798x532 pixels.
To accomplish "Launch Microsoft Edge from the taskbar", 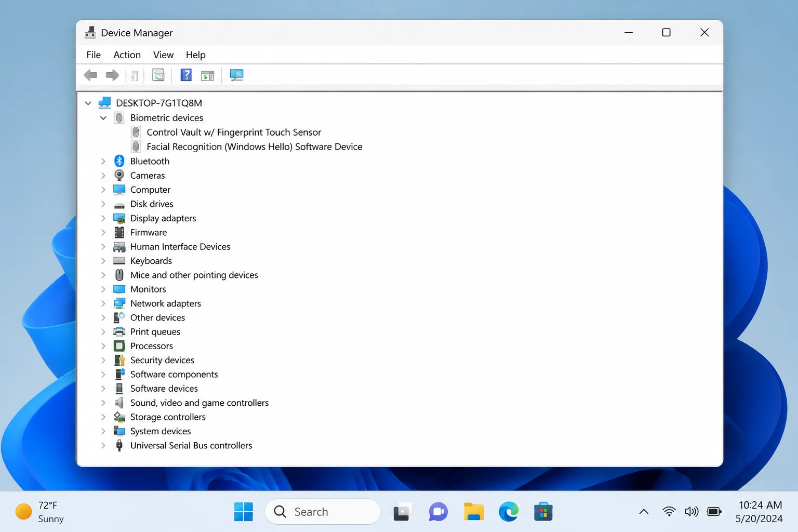I will [x=509, y=512].
